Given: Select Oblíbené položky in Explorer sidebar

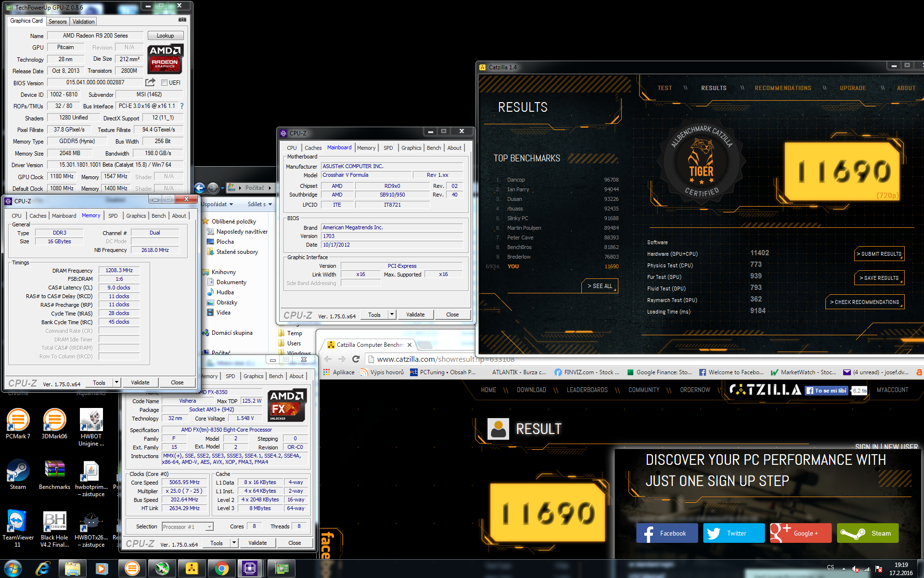Looking at the screenshot, I should coord(234,222).
